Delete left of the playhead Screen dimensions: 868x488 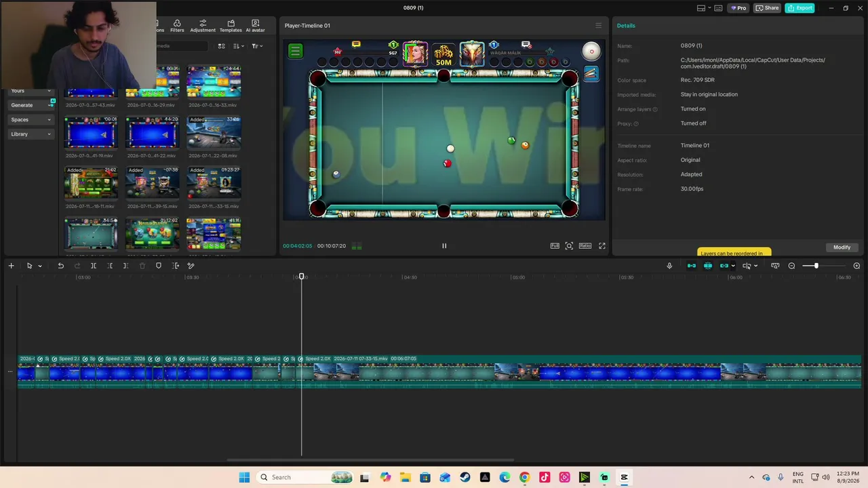[110, 266]
